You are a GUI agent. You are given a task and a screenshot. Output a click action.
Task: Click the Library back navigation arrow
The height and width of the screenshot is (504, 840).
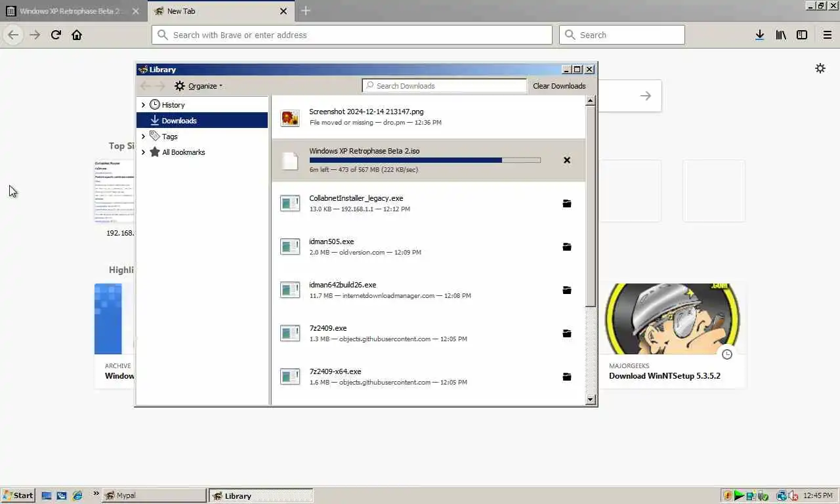coord(146,86)
